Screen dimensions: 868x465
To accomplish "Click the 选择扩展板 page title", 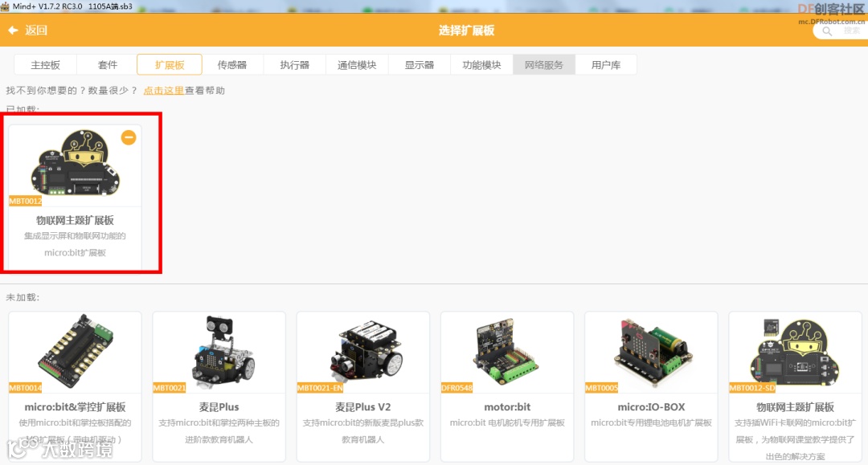I will [467, 31].
